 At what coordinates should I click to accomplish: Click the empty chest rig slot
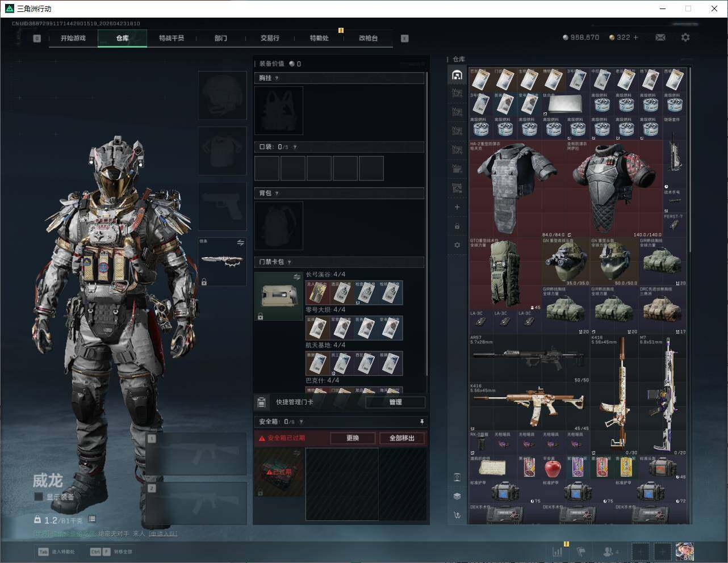[x=279, y=111]
